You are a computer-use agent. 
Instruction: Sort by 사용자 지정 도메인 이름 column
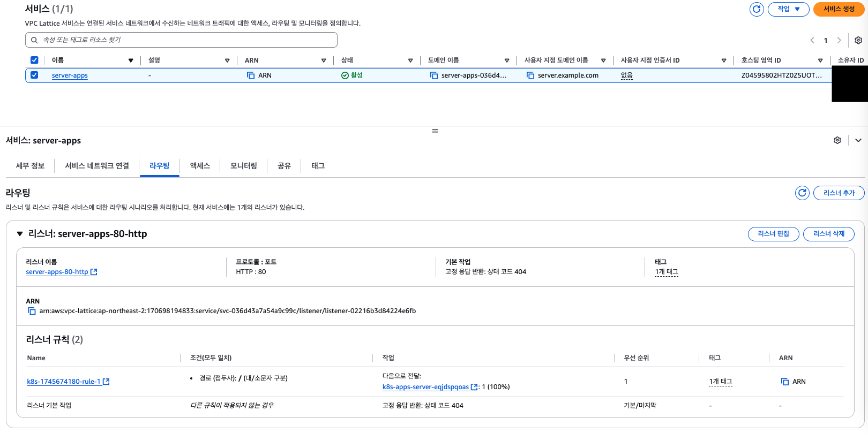click(x=603, y=60)
